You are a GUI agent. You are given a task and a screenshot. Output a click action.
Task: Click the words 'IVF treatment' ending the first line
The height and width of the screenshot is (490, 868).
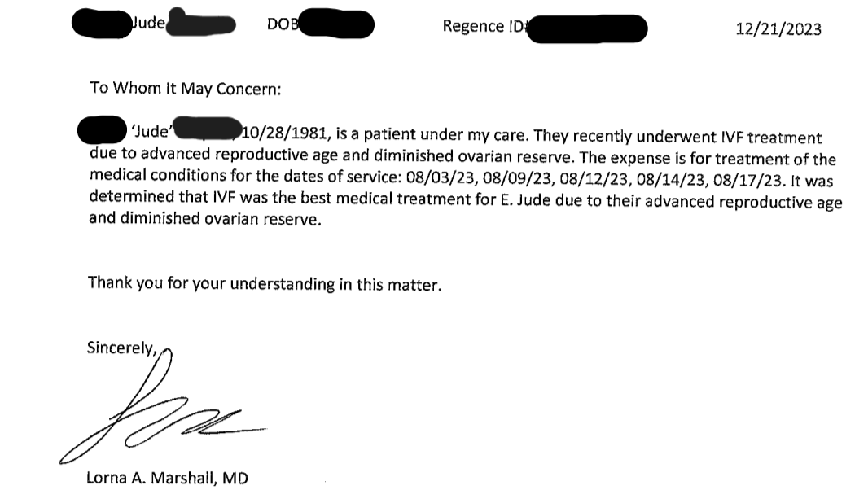pos(772,138)
